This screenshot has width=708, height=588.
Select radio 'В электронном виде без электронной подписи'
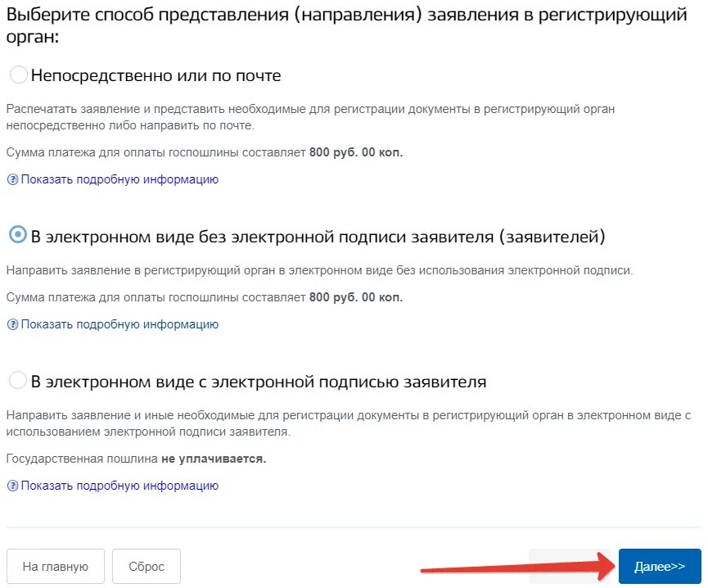(18, 236)
